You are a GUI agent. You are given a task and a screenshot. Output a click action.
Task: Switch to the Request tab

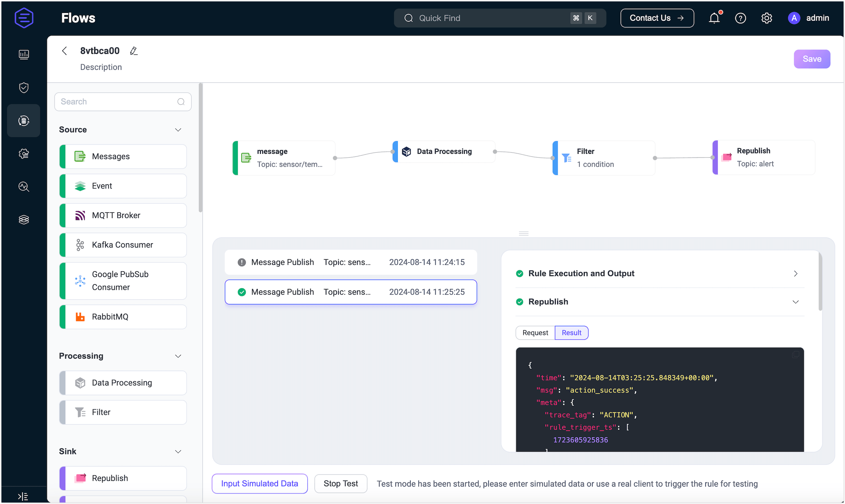click(535, 333)
